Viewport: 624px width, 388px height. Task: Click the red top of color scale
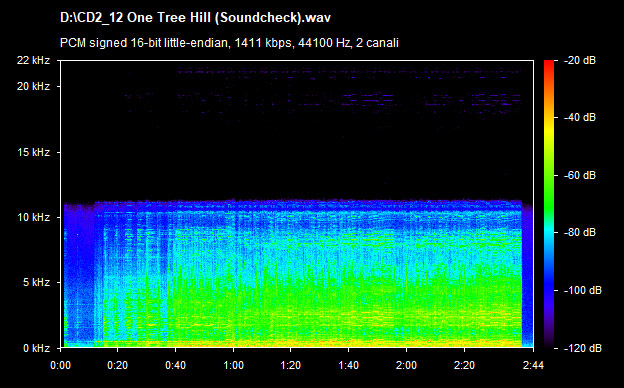point(549,63)
